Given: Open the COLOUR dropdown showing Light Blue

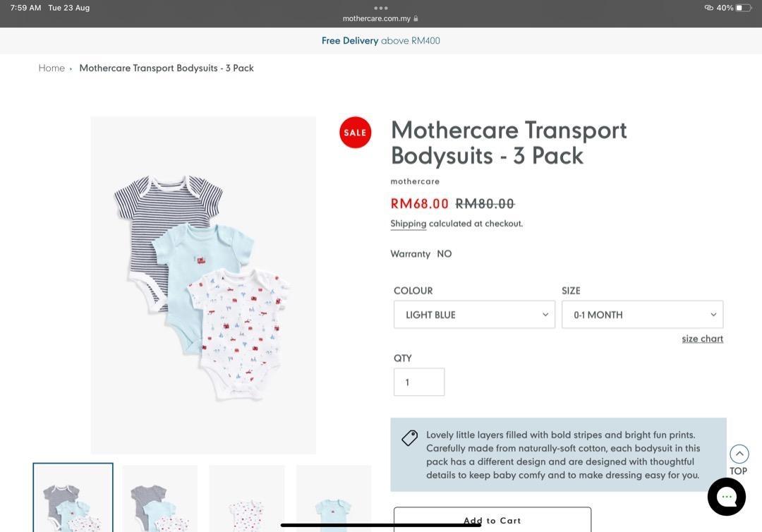Looking at the screenshot, I should click(x=474, y=315).
